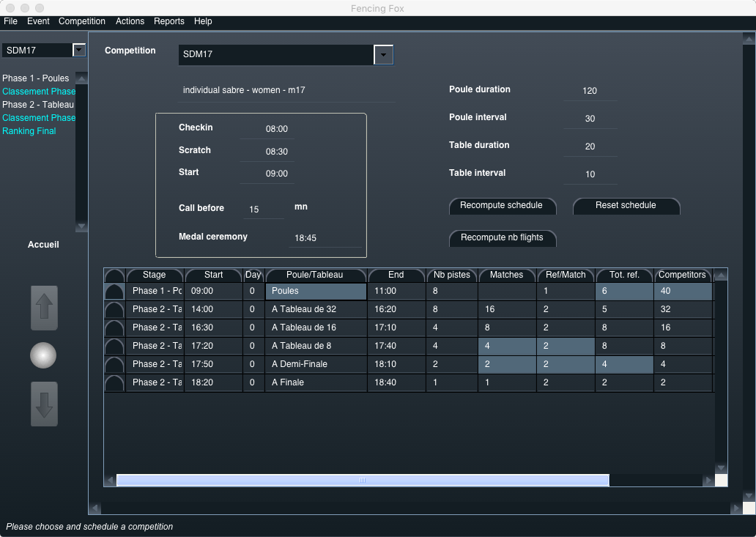Click Recompute schedule button

[503, 206]
